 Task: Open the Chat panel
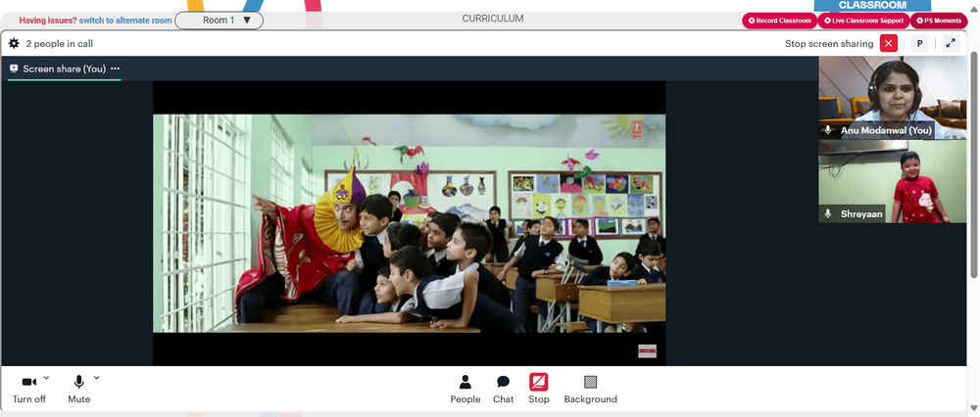(x=503, y=390)
